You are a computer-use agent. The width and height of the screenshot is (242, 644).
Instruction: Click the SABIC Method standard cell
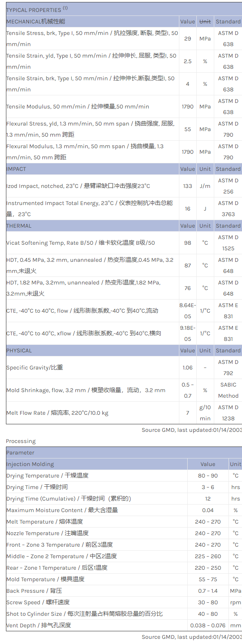(228, 390)
